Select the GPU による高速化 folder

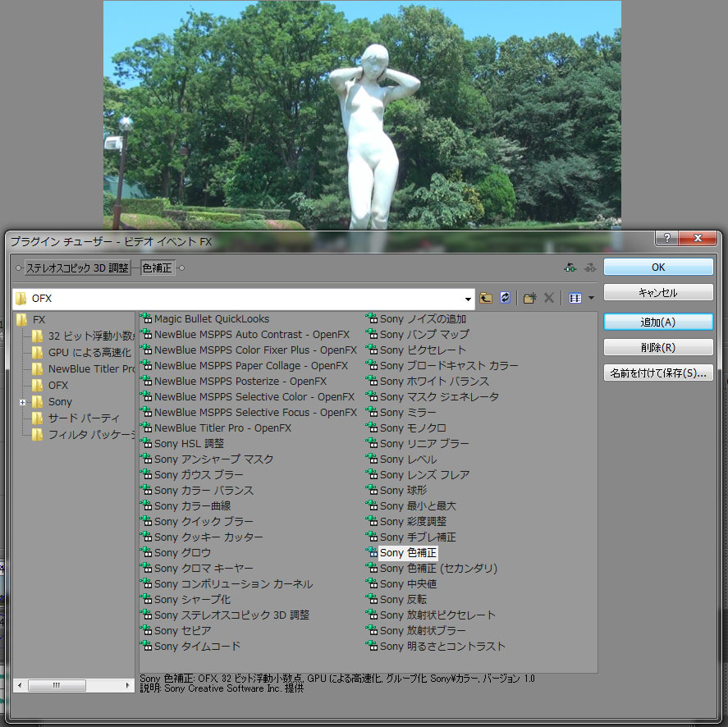click(82, 352)
